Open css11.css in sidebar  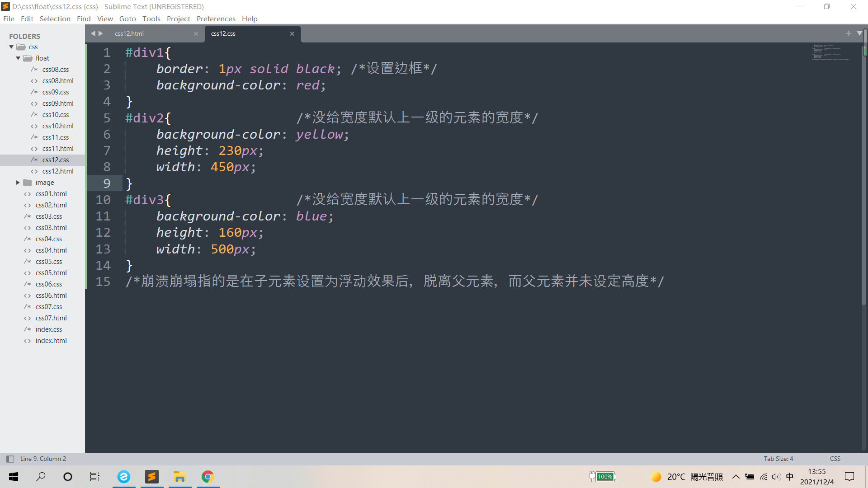tap(56, 137)
